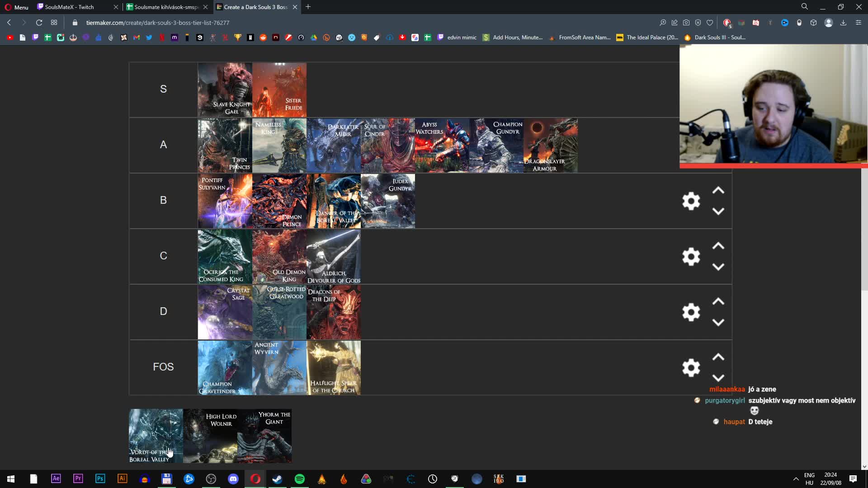
Task: Open Steam from the taskbar
Action: click(x=278, y=479)
